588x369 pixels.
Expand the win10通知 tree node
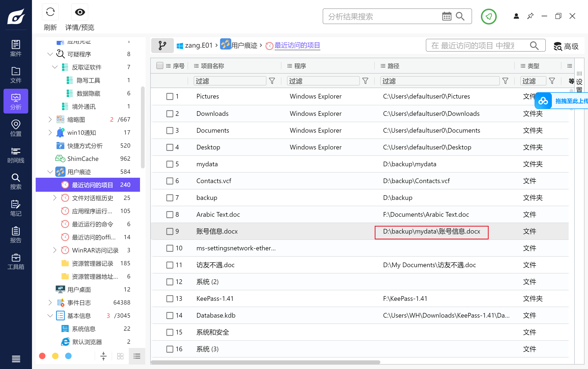pos(50,132)
